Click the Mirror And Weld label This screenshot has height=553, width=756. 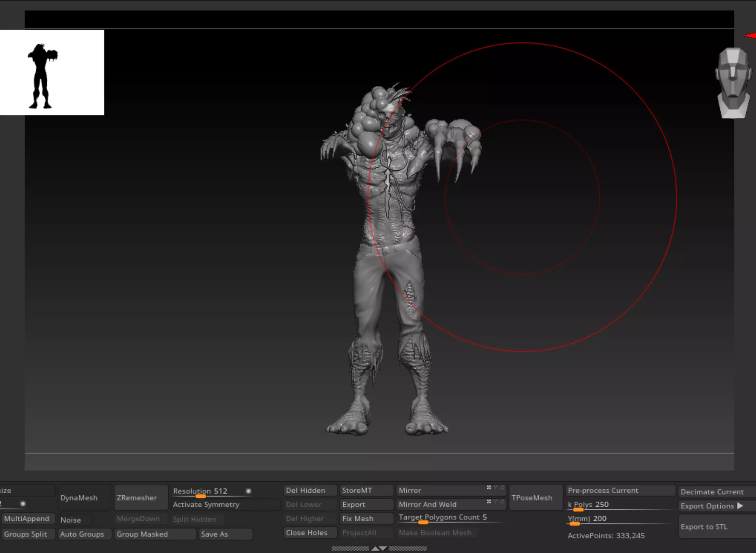pyautogui.click(x=427, y=504)
